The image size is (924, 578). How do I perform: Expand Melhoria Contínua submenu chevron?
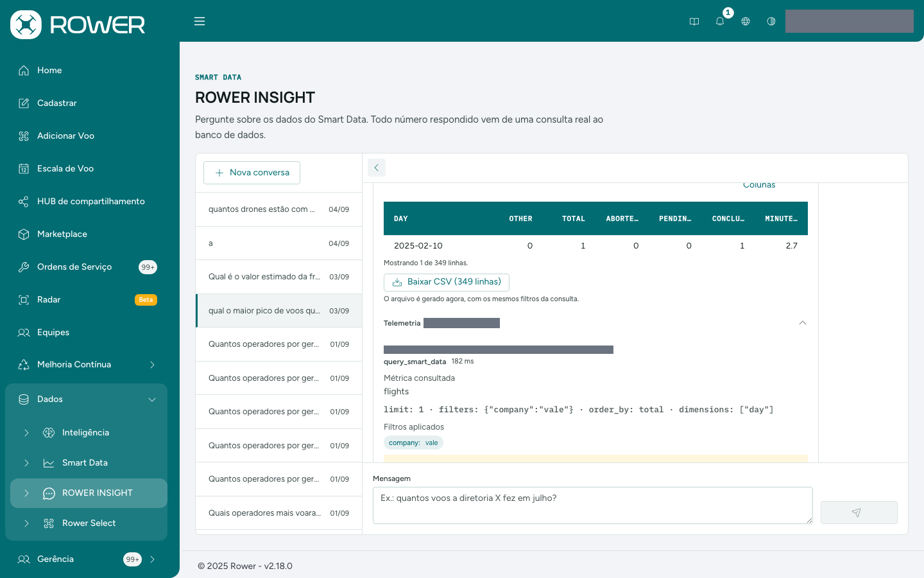coord(152,364)
